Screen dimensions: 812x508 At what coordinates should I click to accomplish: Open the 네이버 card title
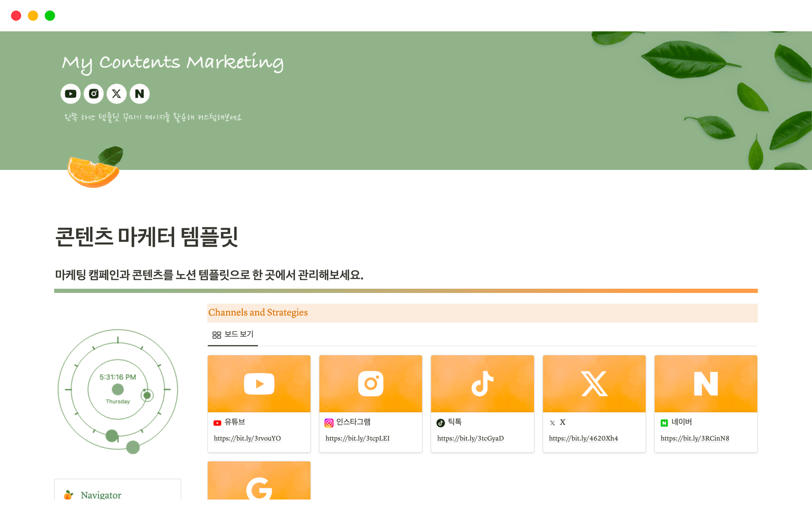682,422
